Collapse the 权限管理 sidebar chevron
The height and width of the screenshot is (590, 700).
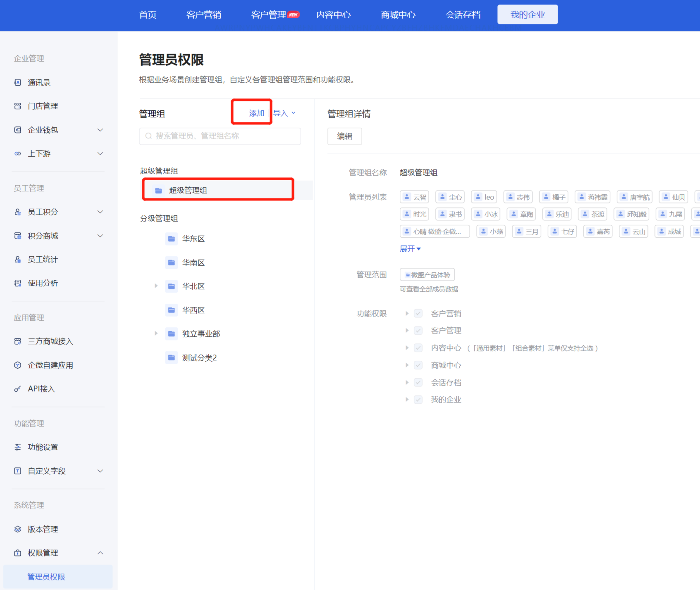[100, 553]
